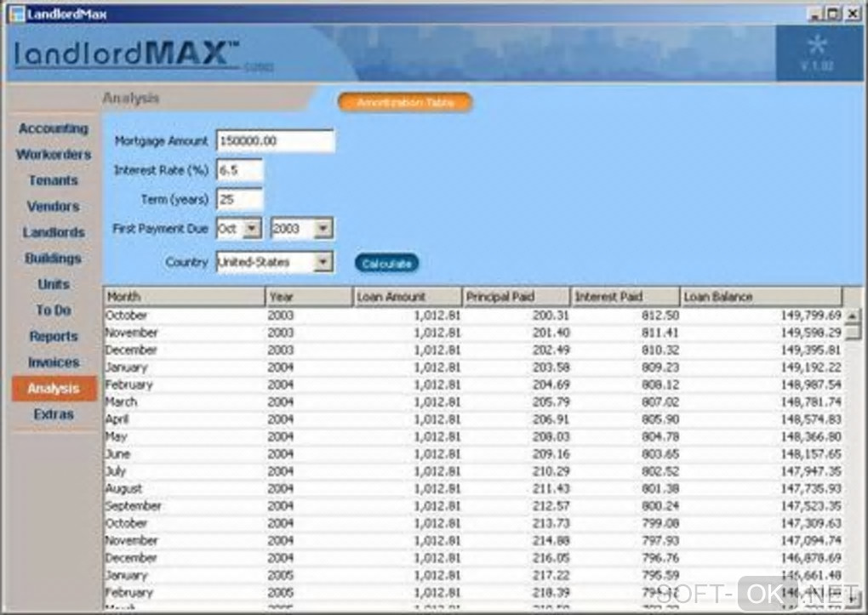Click loan balance 149,799.69
Image resolution: width=868 pixels, height=615 pixels.
[x=811, y=316]
